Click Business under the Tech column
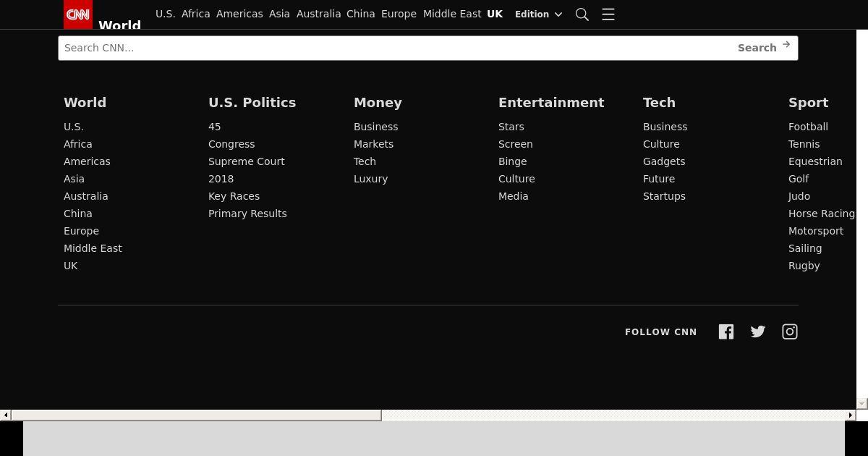This screenshot has width=868, height=456. [x=665, y=127]
